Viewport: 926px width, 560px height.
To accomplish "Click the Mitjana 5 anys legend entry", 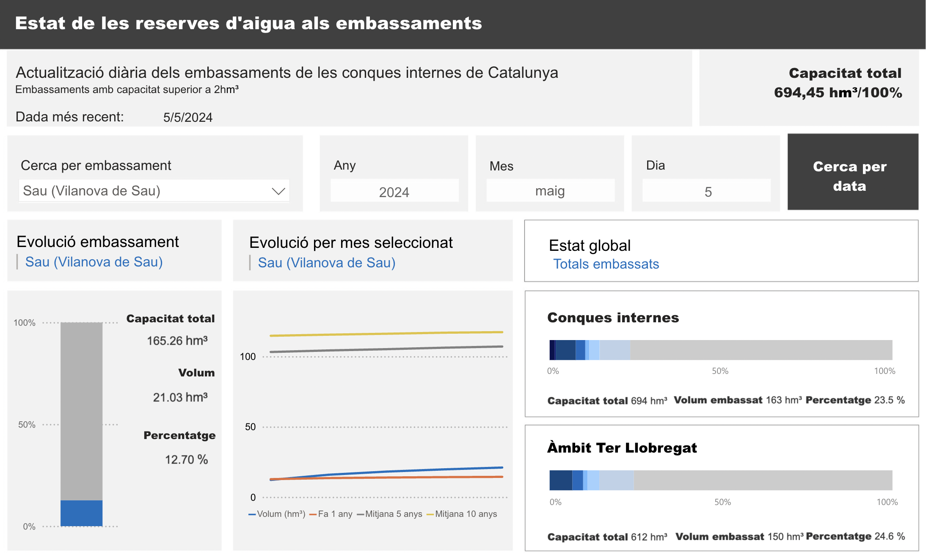I will point(390,514).
